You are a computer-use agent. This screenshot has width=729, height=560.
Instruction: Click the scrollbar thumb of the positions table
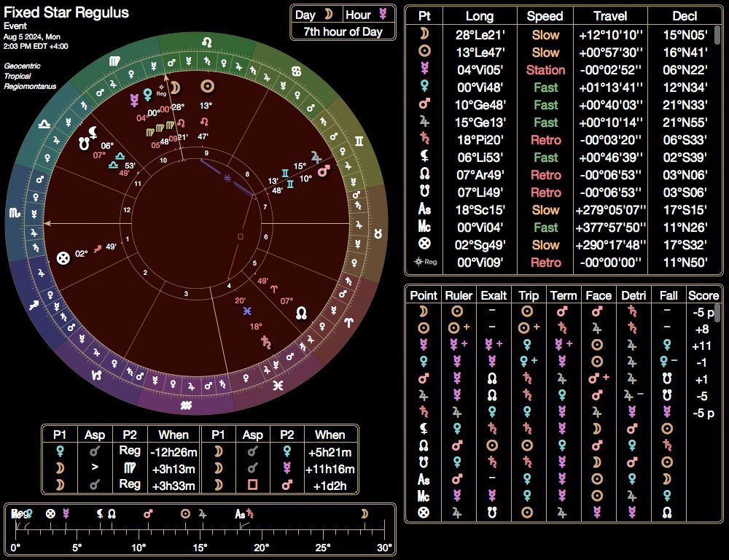(x=718, y=36)
